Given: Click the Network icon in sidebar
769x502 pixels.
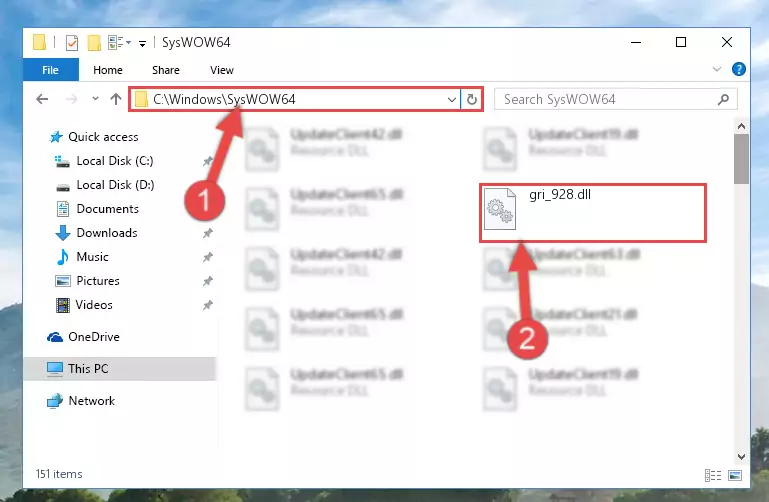Looking at the screenshot, I should 55,401.
